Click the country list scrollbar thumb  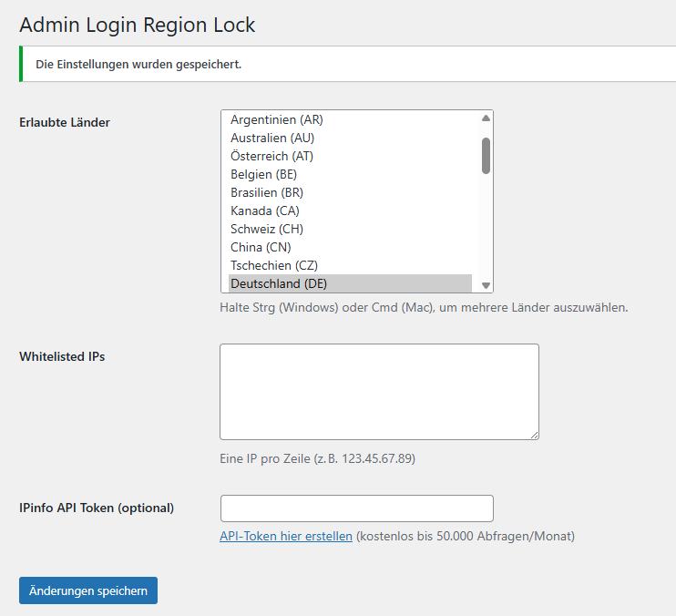click(487, 155)
